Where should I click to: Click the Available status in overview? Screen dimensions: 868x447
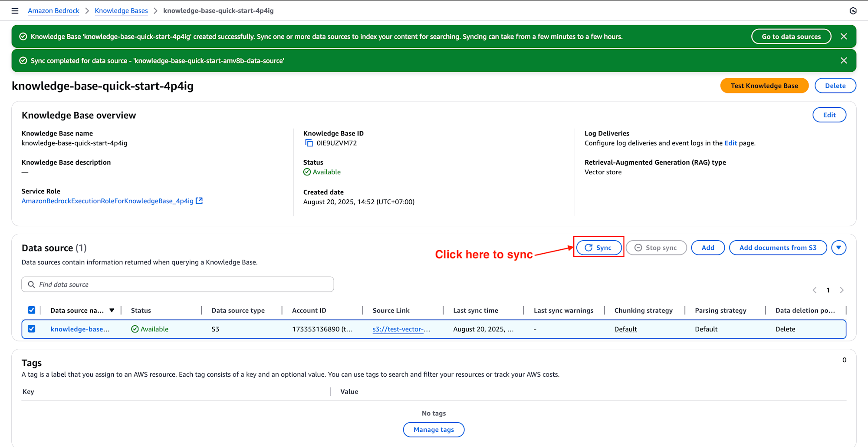click(x=322, y=172)
